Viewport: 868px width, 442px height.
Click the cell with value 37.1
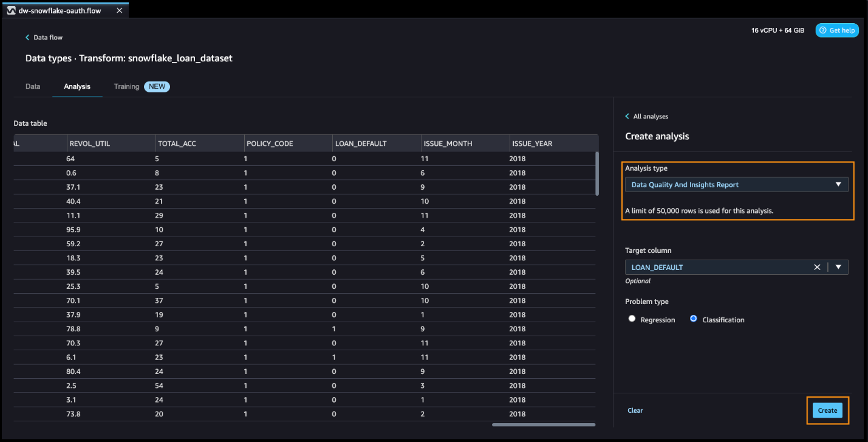73,187
